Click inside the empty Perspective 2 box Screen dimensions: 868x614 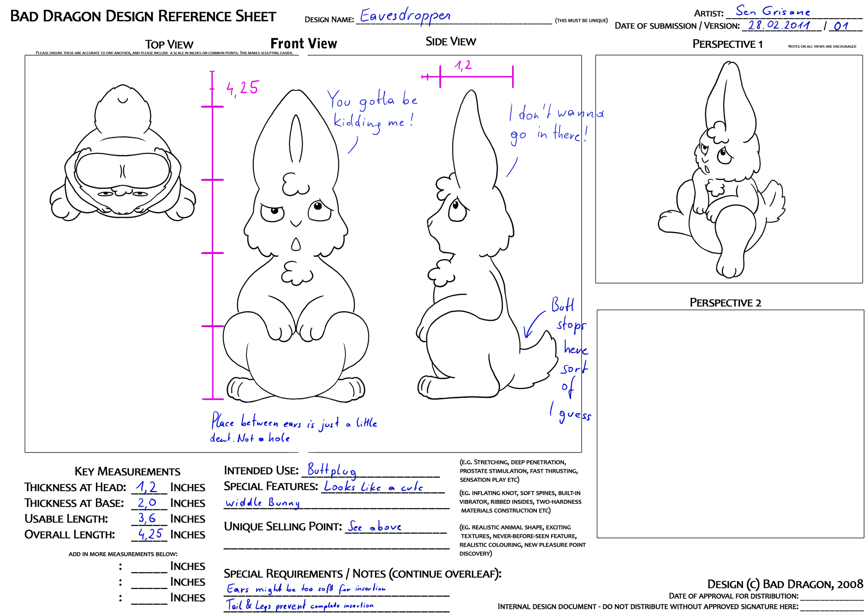730,424
